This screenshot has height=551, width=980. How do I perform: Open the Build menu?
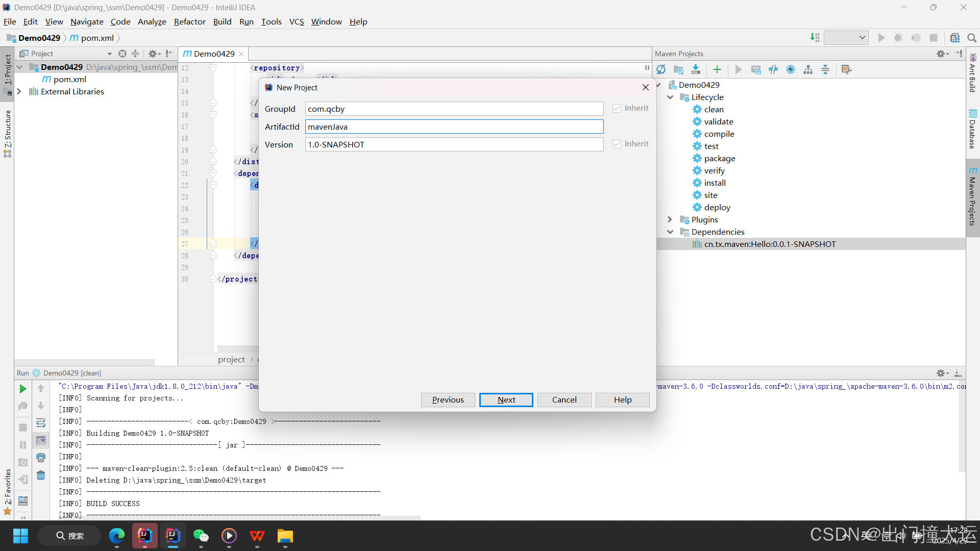(222, 21)
